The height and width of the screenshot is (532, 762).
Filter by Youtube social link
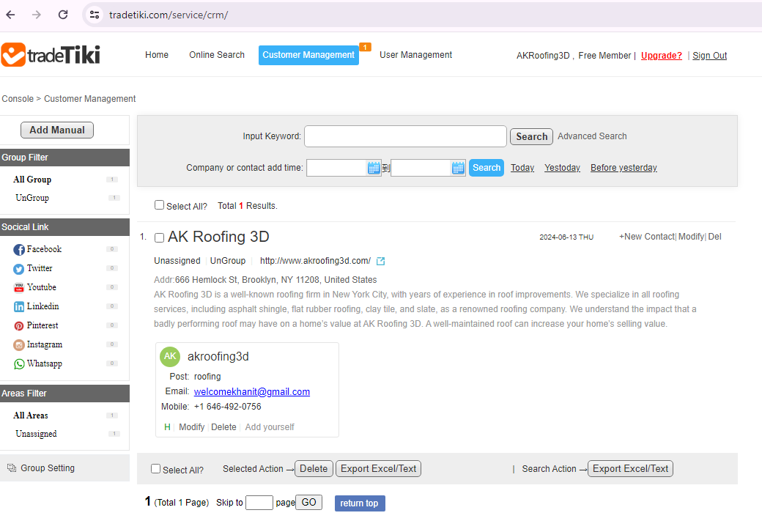[x=34, y=287]
